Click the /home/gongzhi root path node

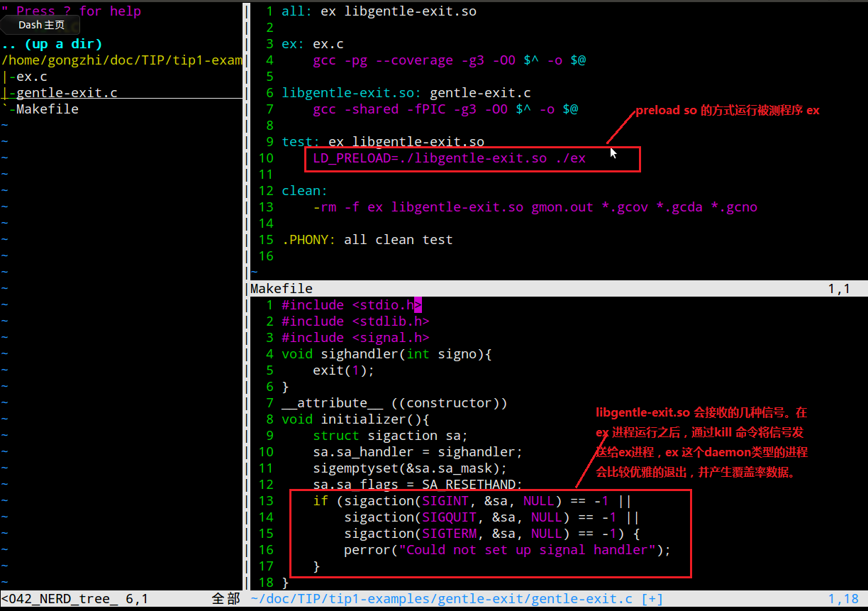122,60
